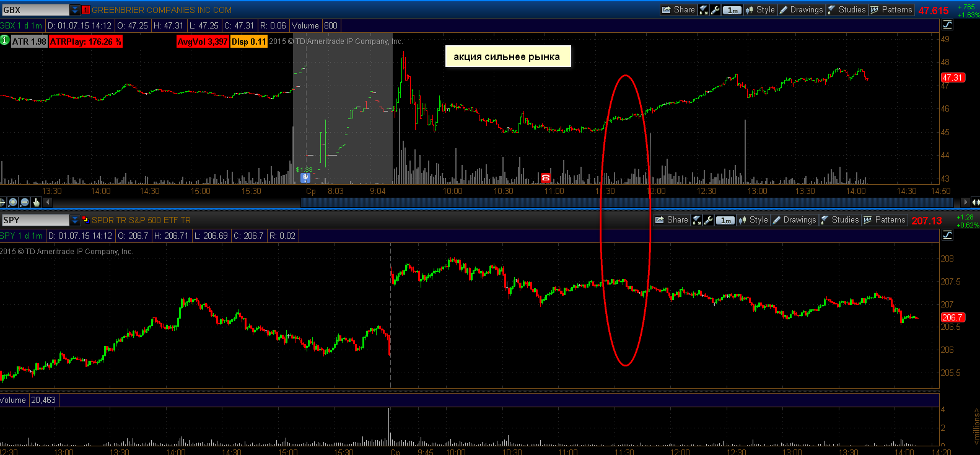Click the red 47.31 price bubble on the GBX axis
The height and width of the screenshot is (455, 980).
(x=953, y=77)
